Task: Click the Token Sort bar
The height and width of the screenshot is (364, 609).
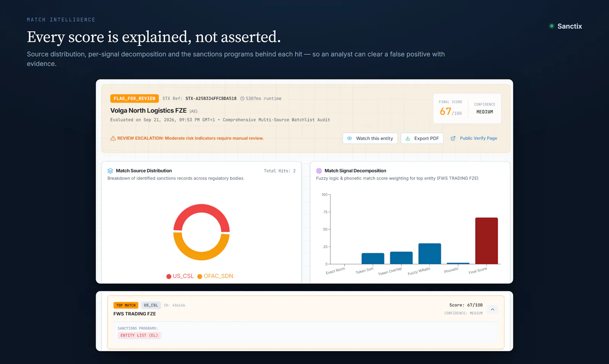Action: pyautogui.click(x=373, y=259)
